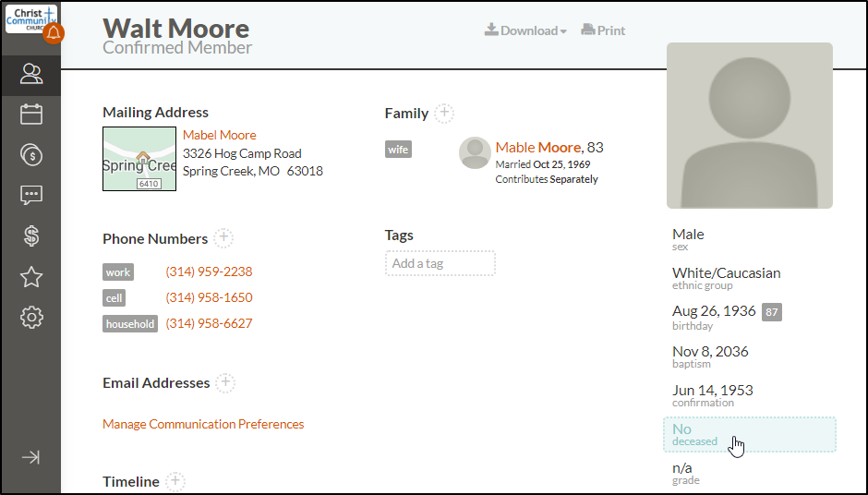The width and height of the screenshot is (868, 495).
Task: Open the Messages chat bubble icon
Action: click(x=30, y=196)
